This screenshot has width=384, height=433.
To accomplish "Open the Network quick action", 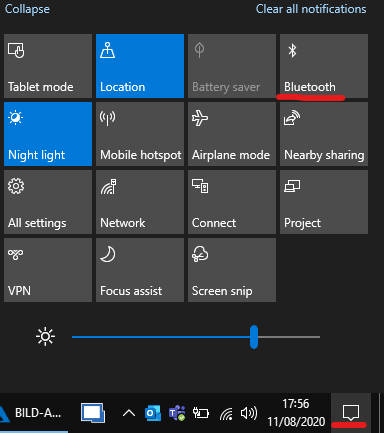I will (x=140, y=202).
